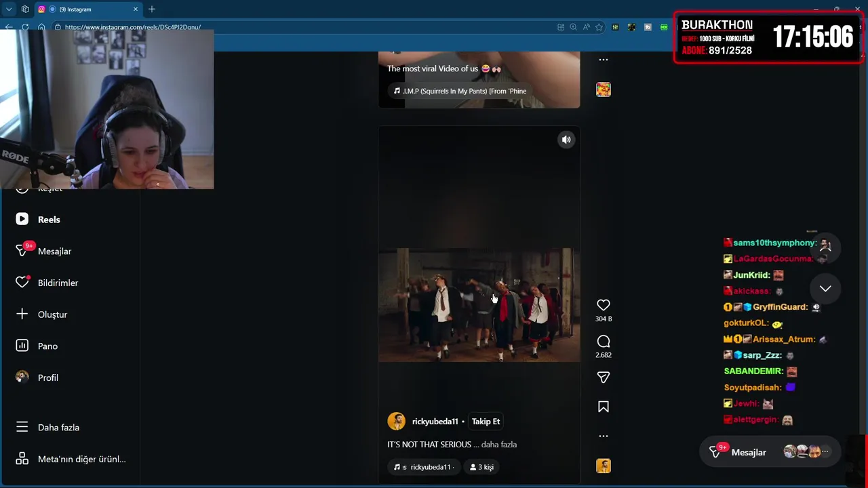The width and height of the screenshot is (868, 488).
Task: Click the Daha fazla hamburger icon
Action: 22,427
